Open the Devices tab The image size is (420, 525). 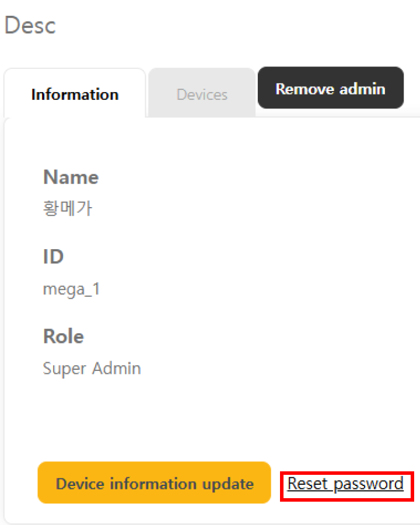[202, 94]
